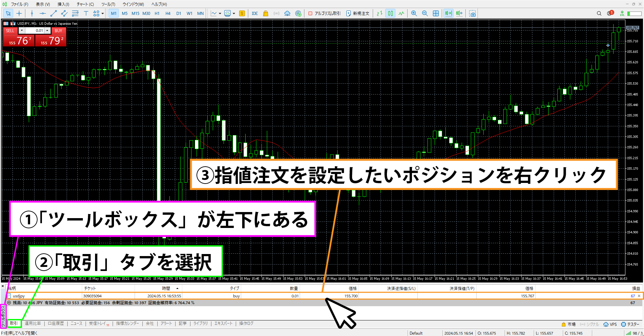Switch chart to W1 timeframe
Screen dimensions: 644x336
pyautogui.click(x=189, y=14)
